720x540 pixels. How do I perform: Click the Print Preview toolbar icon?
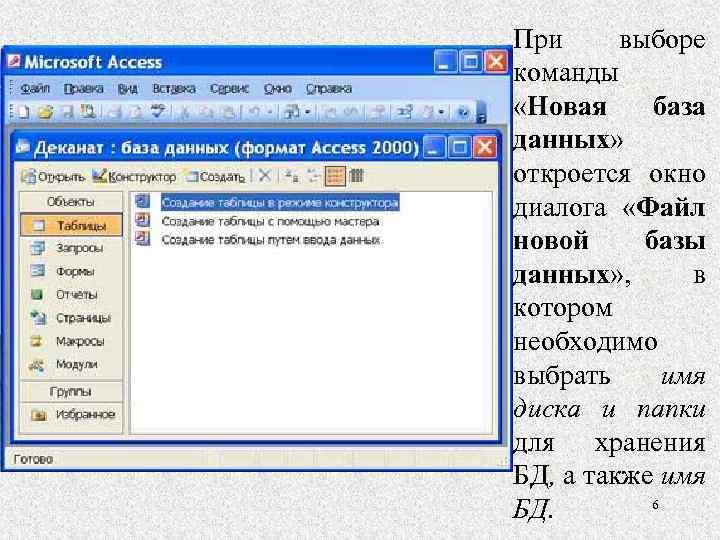coord(136,112)
